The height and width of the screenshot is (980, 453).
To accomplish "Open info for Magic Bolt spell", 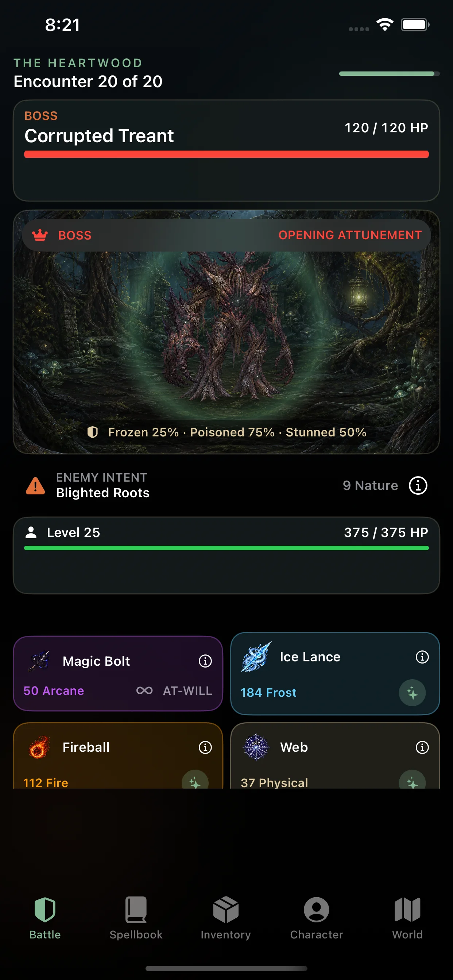I will click(x=205, y=661).
